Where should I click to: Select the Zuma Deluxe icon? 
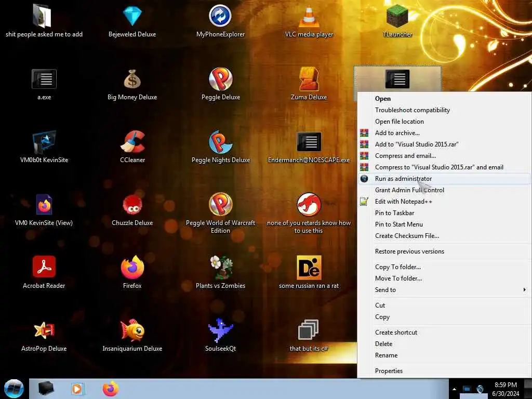(309, 79)
